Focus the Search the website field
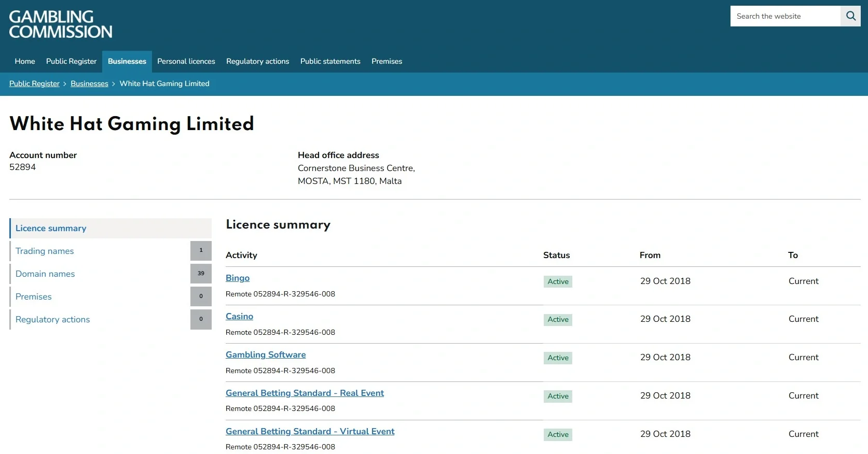This screenshot has width=868, height=454. [785, 16]
